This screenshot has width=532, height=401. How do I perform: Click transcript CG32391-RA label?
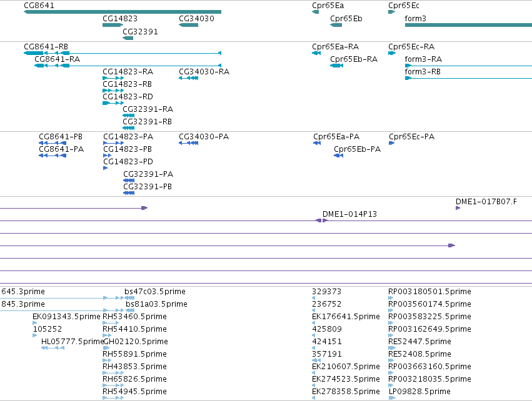tap(148, 109)
